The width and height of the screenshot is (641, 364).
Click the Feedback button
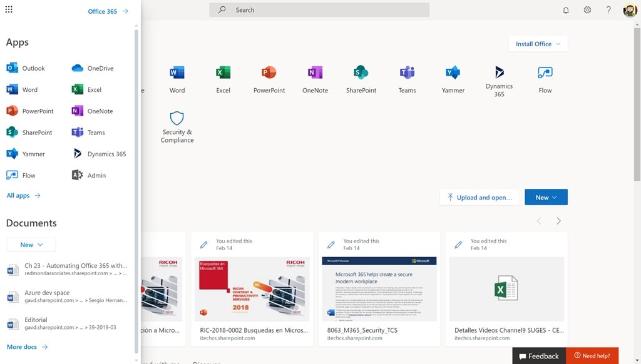pos(539,356)
